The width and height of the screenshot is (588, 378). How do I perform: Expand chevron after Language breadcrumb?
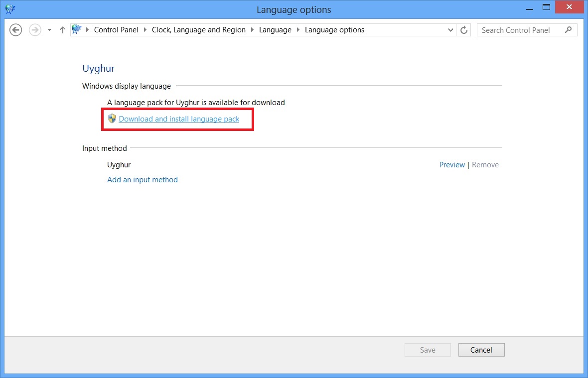point(298,29)
